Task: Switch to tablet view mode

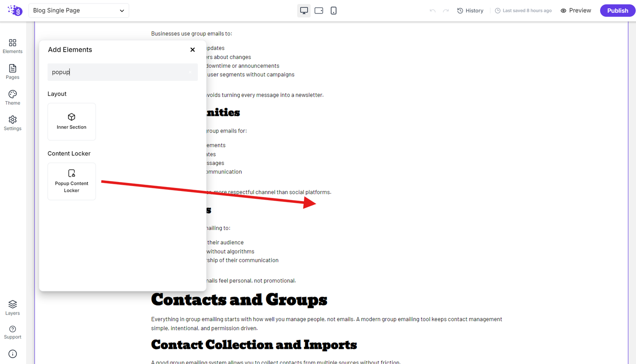Action: [x=319, y=10]
